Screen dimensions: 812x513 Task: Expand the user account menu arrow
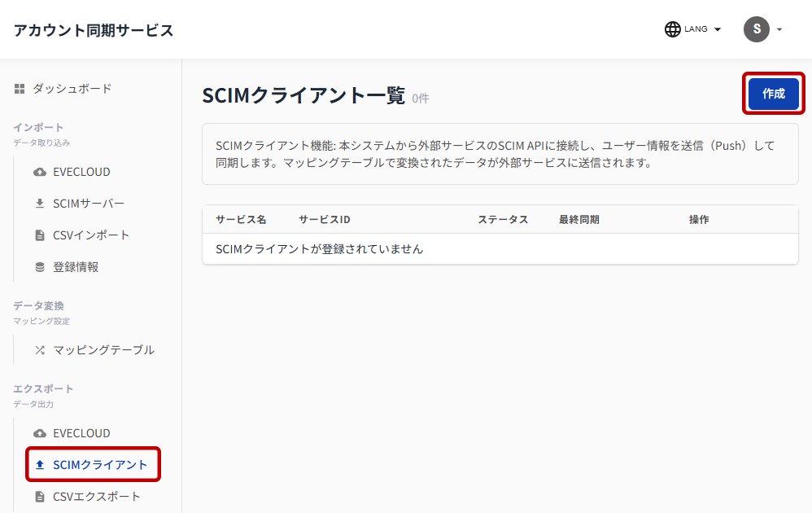(779, 29)
